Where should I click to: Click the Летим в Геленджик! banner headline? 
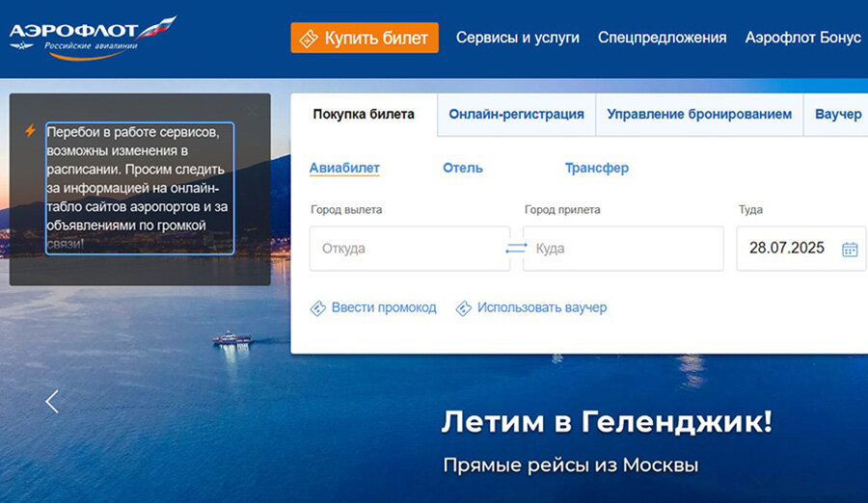tap(607, 422)
